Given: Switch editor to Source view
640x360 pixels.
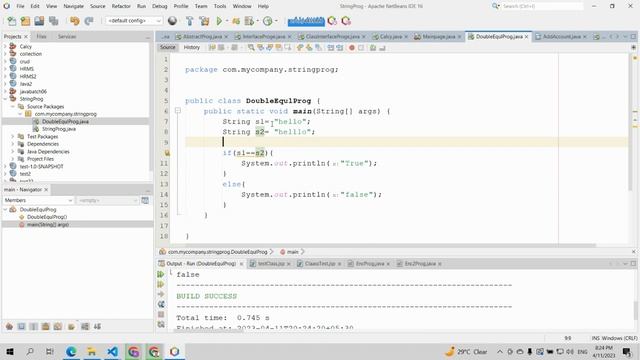Looking at the screenshot, I should (167, 47).
